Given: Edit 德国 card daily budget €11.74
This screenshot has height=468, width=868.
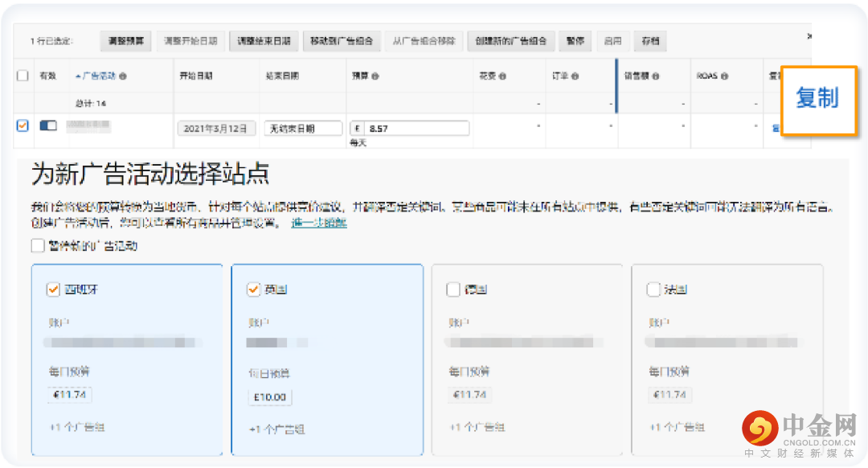Looking at the screenshot, I should [470, 395].
